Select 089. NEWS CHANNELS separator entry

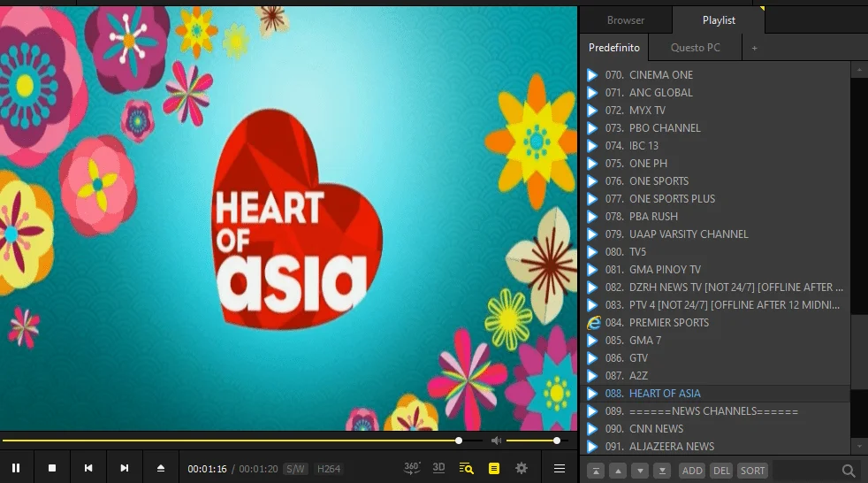715,411
